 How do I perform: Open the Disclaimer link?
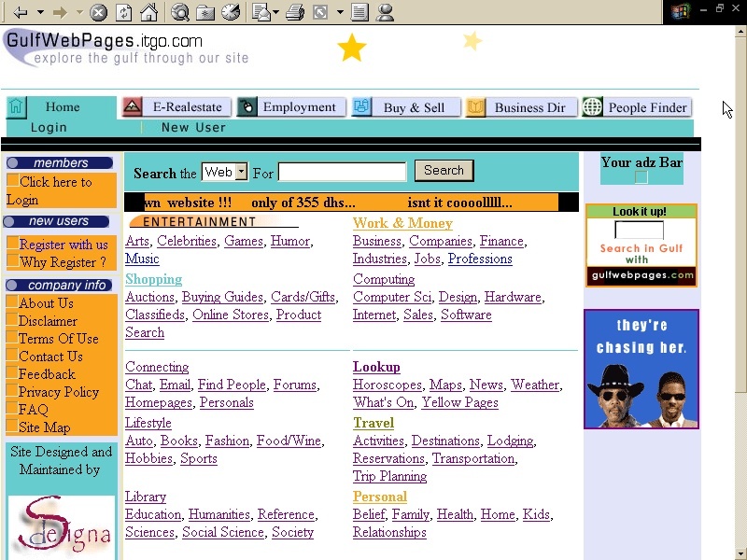(48, 321)
